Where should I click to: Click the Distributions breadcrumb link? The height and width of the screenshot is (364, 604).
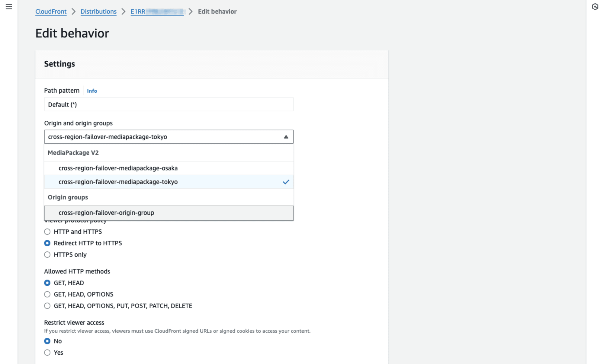(x=98, y=12)
